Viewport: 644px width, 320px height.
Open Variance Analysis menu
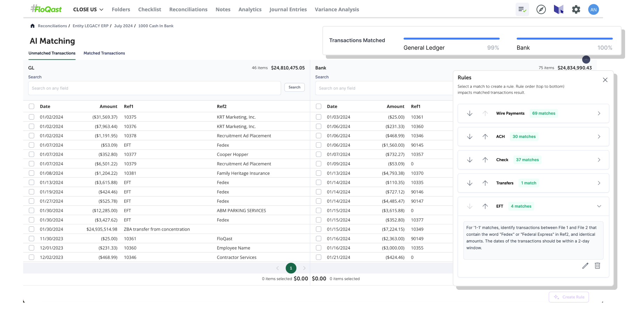tap(337, 9)
